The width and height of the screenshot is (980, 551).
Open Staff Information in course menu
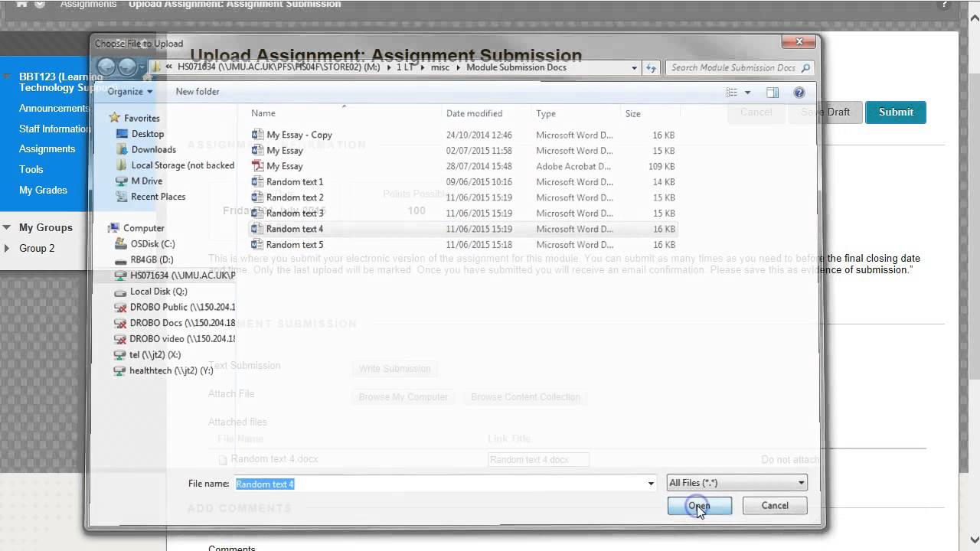click(x=54, y=129)
